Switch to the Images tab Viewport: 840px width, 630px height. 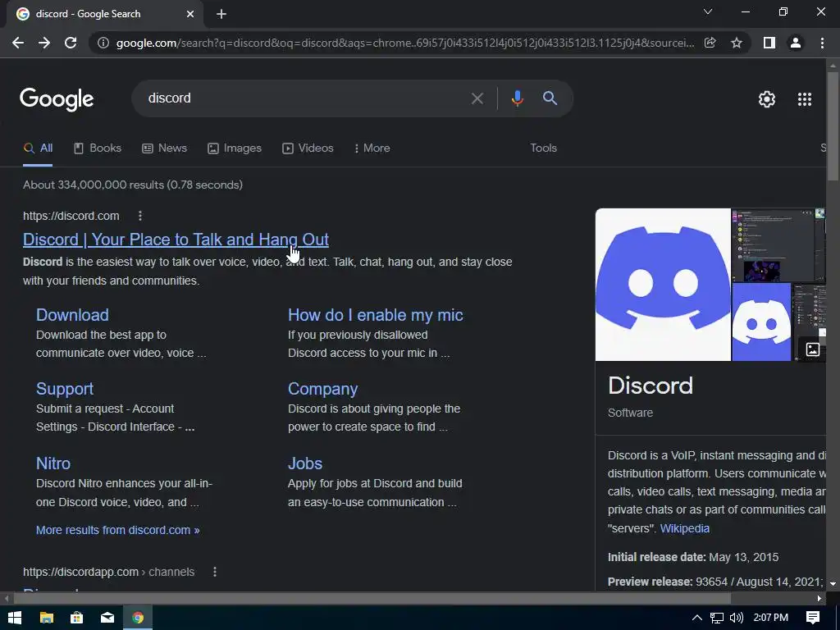(235, 148)
